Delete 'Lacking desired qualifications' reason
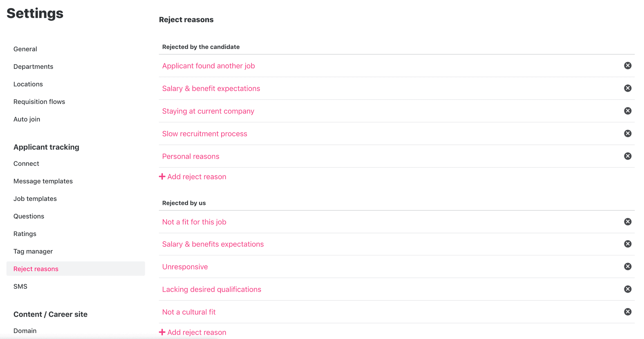The image size is (644, 339). click(628, 289)
